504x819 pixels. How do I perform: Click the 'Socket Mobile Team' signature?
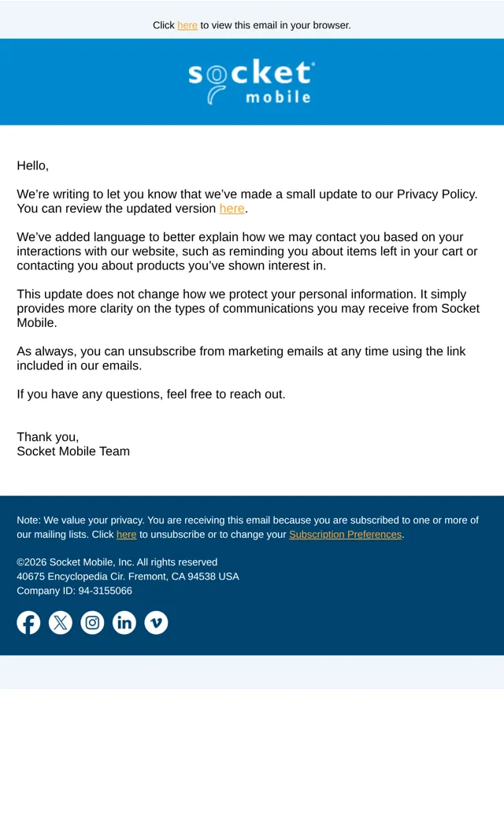[73, 451]
